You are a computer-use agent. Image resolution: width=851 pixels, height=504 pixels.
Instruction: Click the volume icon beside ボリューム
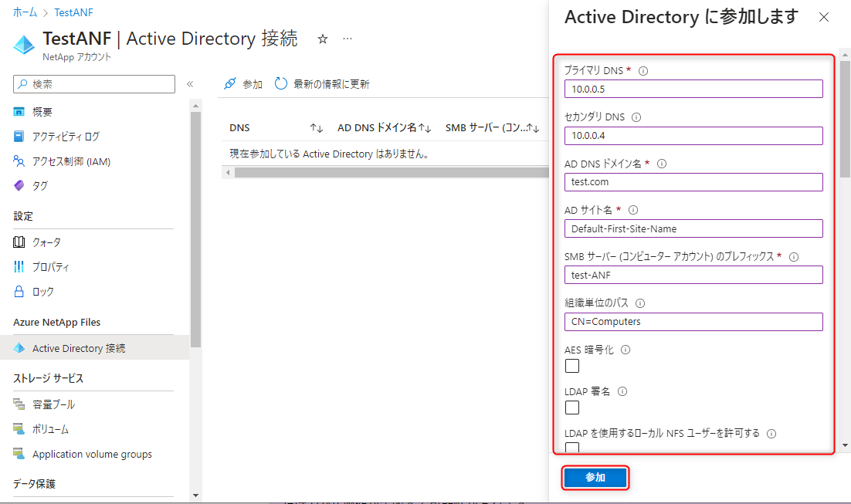(19, 429)
